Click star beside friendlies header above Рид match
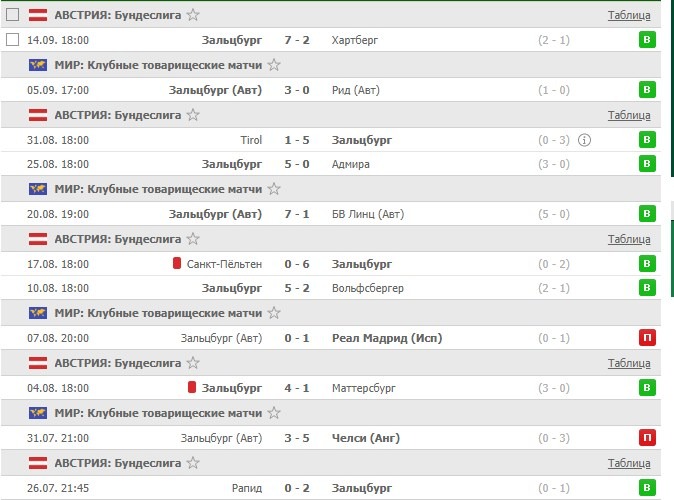This screenshot has height=500, width=674. 274,65
